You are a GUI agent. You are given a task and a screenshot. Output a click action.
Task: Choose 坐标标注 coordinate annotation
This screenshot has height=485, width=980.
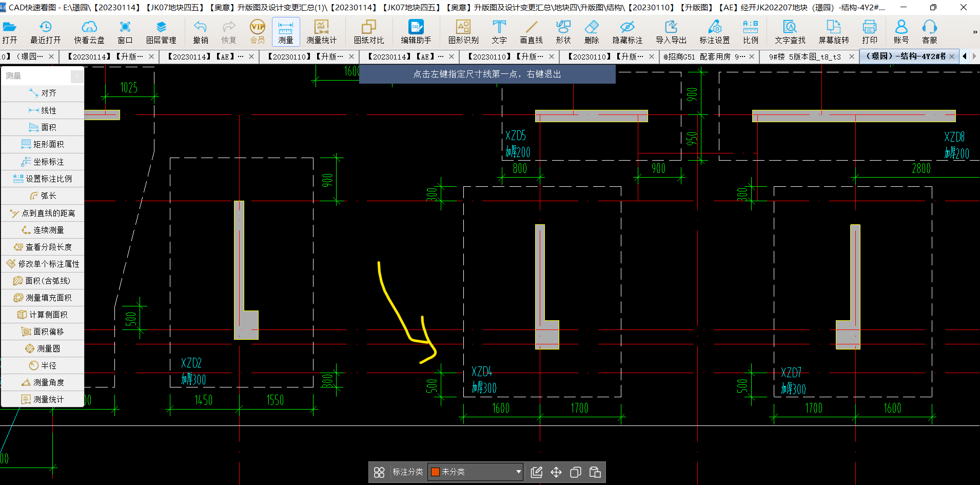click(x=43, y=162)
